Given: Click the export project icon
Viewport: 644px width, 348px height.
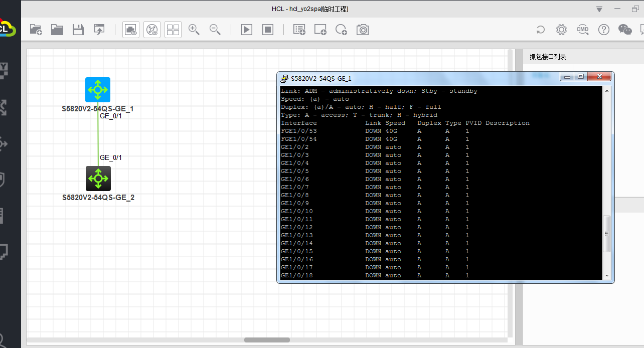Looking at the screenshot, I should coord(99,30).
